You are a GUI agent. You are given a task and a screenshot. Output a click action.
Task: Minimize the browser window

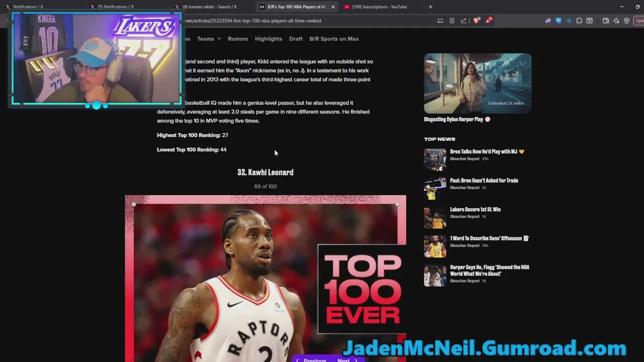(x=622, y=7)
